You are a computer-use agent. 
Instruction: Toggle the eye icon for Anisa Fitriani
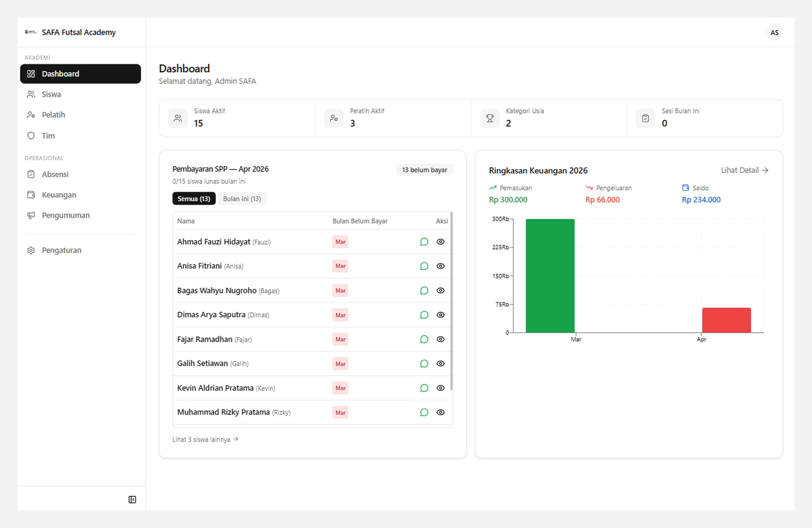(x=440, y=266)
